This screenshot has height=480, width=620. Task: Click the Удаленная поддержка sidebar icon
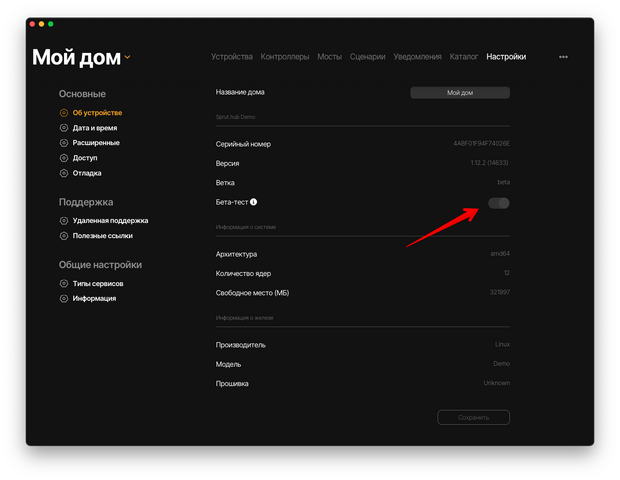point(64,221)
